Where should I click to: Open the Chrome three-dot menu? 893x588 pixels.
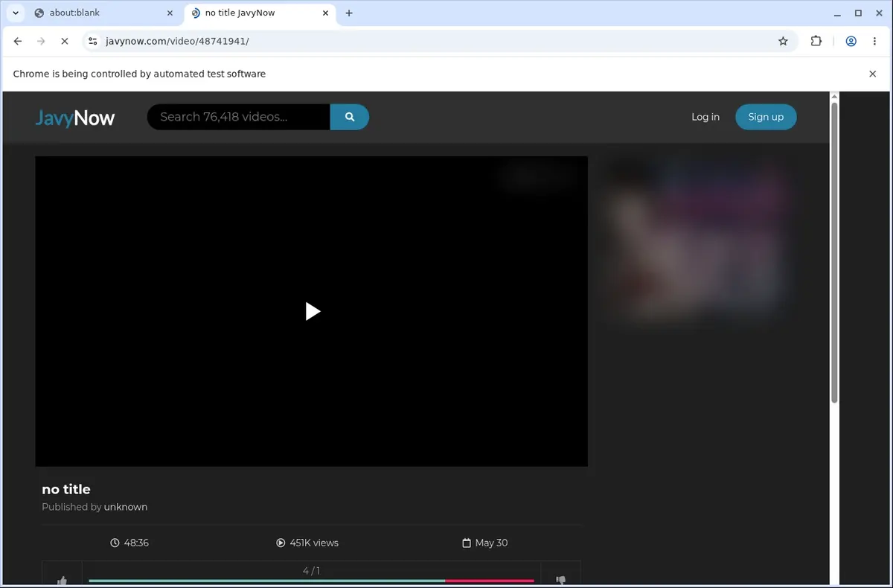coord(874,42)
